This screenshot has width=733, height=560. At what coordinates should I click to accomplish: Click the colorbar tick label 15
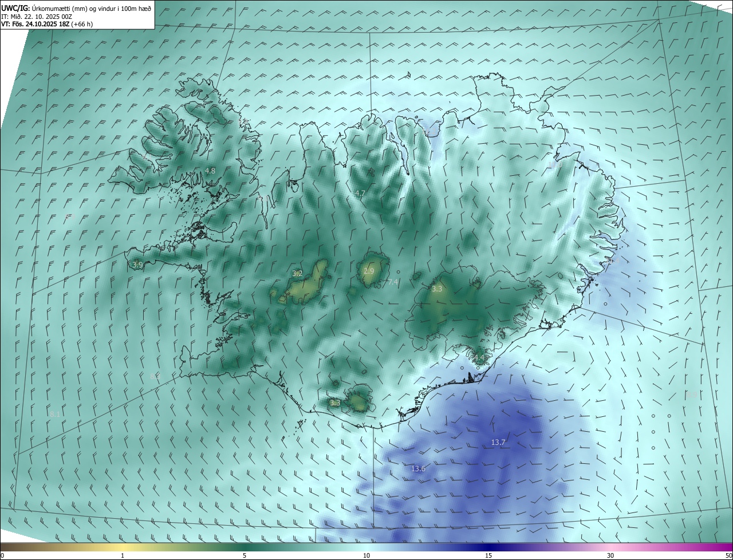pos(488,555)
